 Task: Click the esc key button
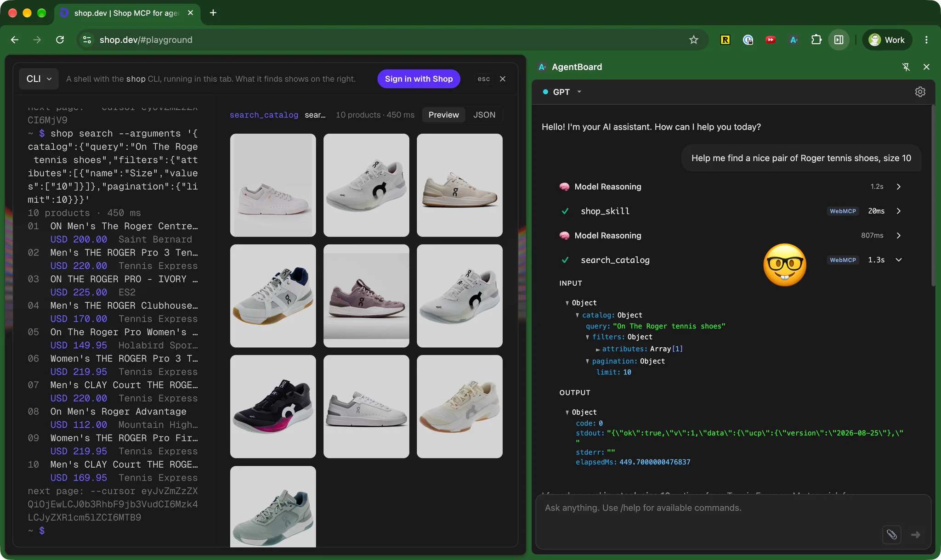pos(483,79)
